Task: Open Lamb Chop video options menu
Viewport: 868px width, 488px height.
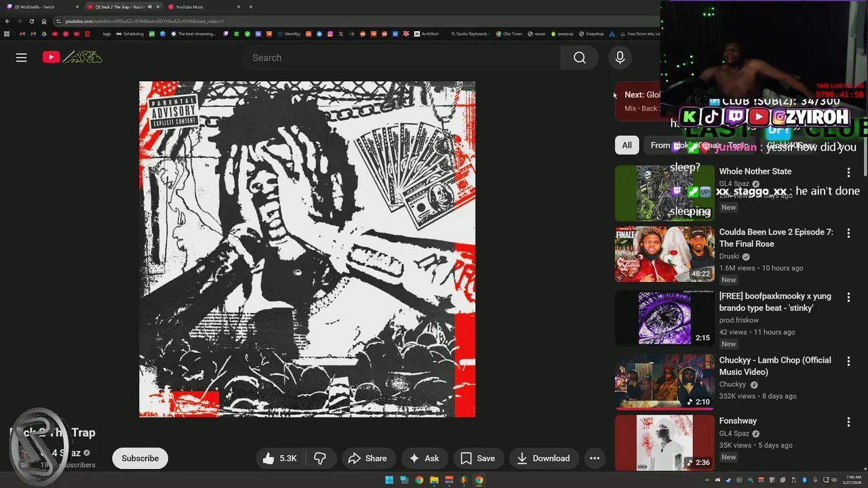Action: tap(848, 362)
